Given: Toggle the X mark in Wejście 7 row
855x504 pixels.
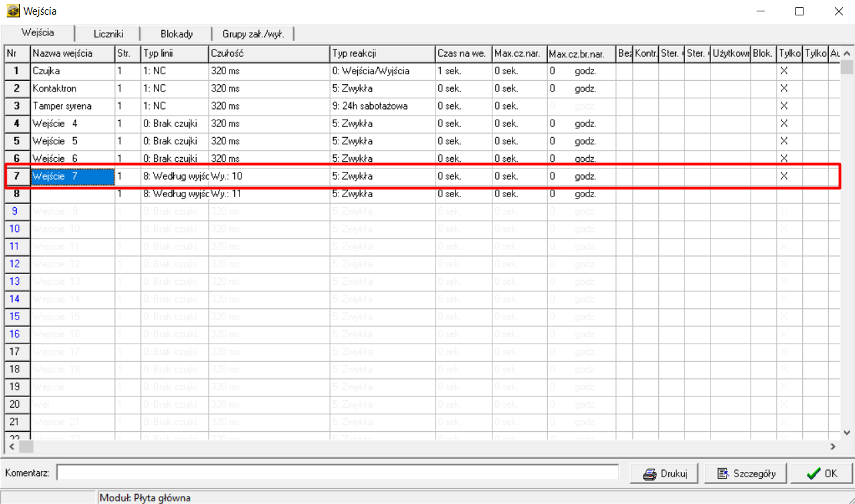Looking at the screenshot, I should click(x=784, y=176).
